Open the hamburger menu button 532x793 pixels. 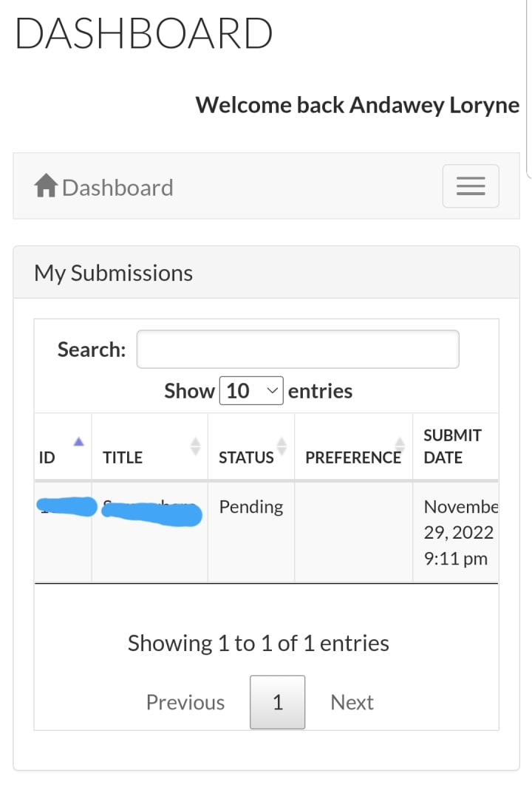(x=471, y=186)
